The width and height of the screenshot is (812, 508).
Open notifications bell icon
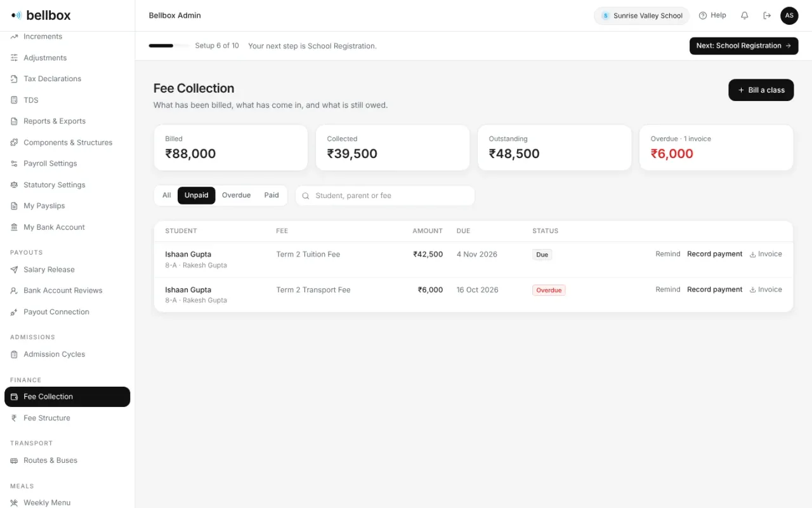point(745,15)
